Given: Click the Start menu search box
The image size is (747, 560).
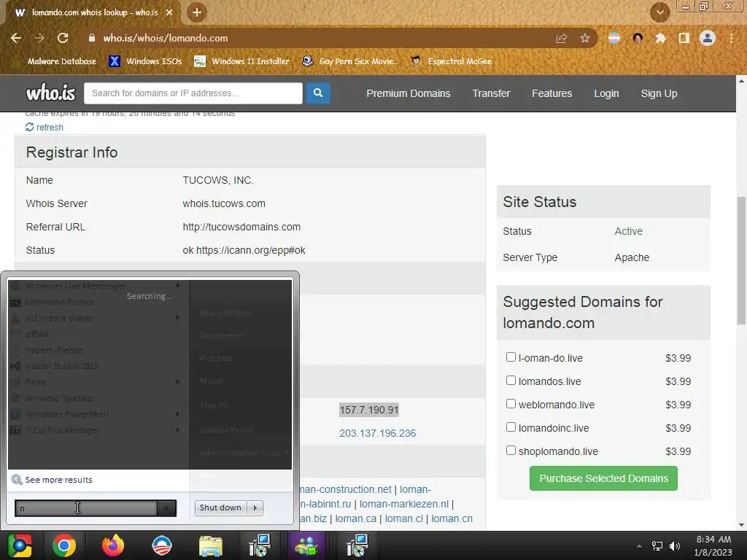Looking at the screenshot, I should tap(86, 507).
